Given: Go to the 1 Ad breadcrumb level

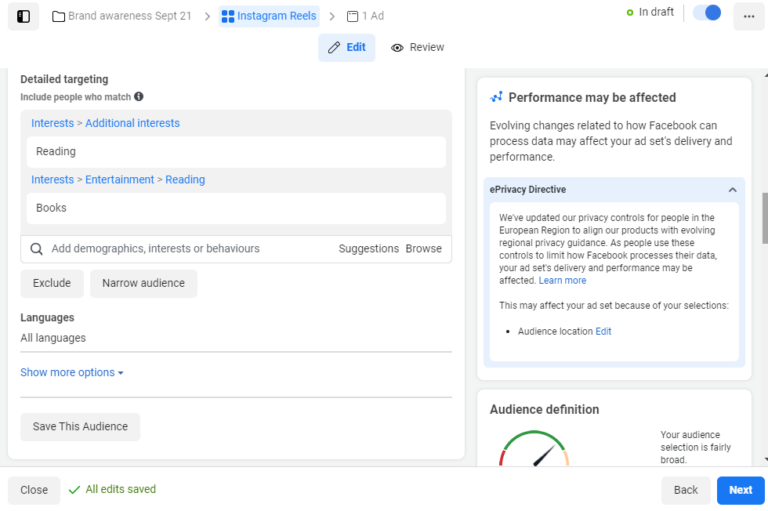Looking at the screenshot, I should click(x=365, y=16).
